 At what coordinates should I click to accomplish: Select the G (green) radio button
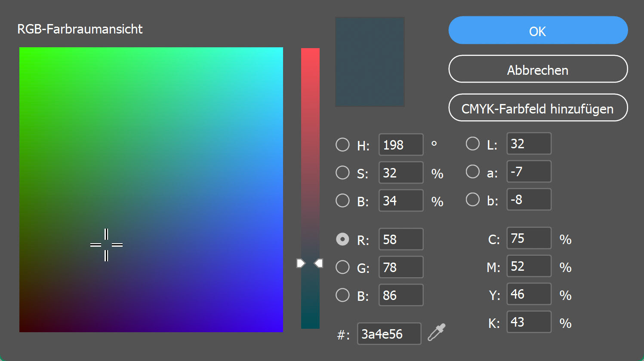click(342, 267)
